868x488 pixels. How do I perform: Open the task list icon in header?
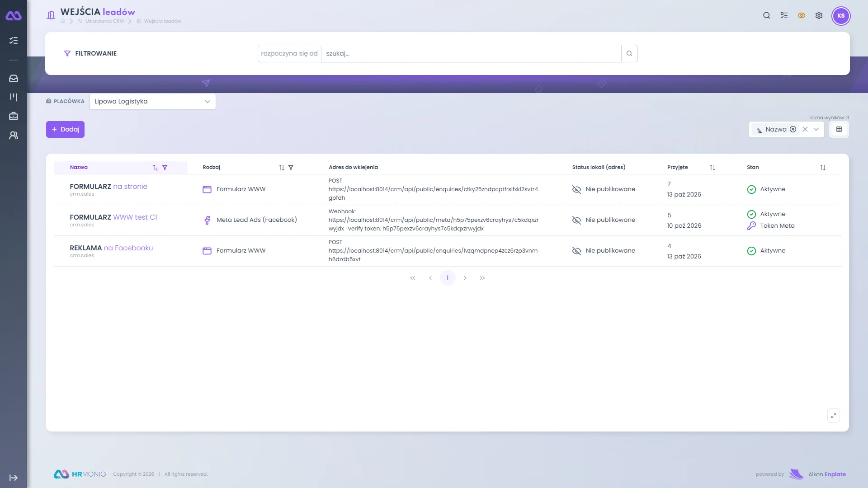[784, 15]
